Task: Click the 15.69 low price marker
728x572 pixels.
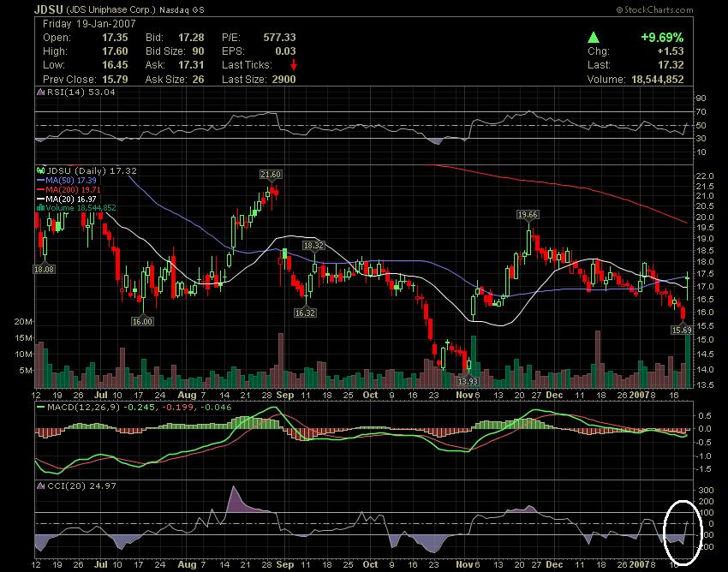Action: click(x=682, y=331)
